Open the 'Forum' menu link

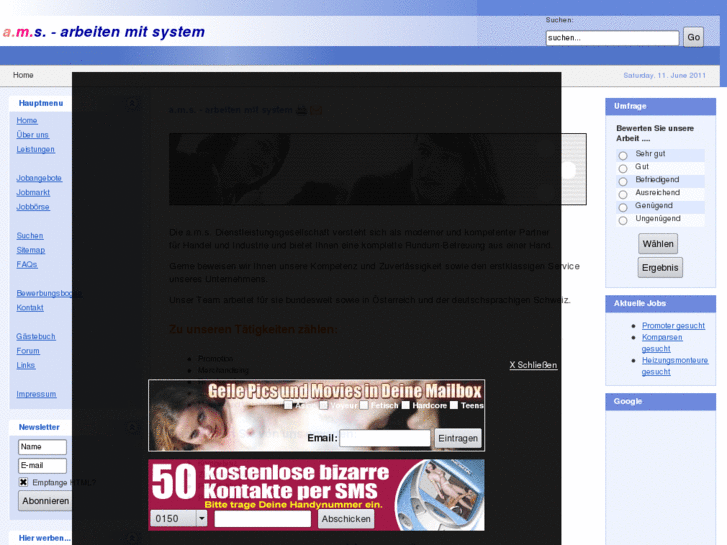click(28, 351)
